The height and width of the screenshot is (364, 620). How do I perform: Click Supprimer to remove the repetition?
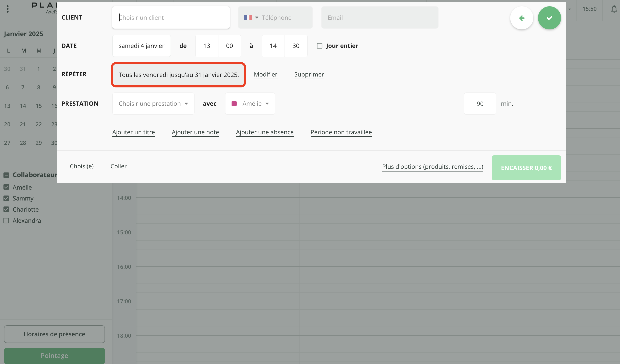(x=309, y=74)
